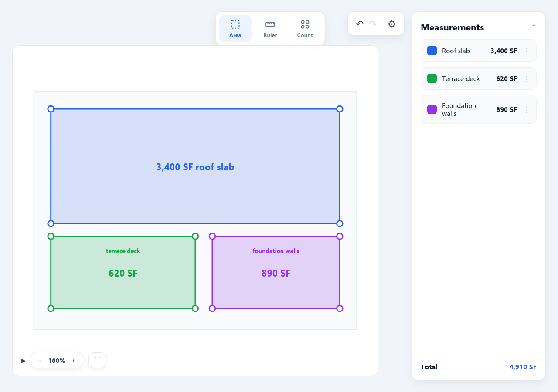Click the bottom-left handle of the foundation walls

(212, 308)
